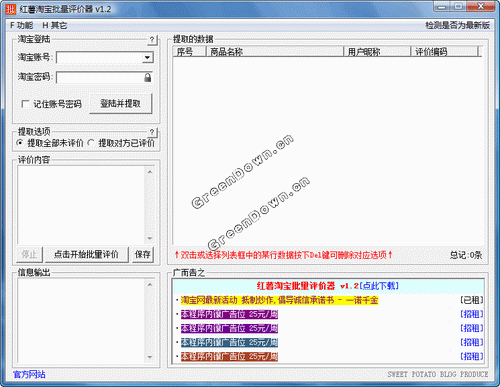Open the H 其它 menu
500x387 pixels.
tap(55, 25)
